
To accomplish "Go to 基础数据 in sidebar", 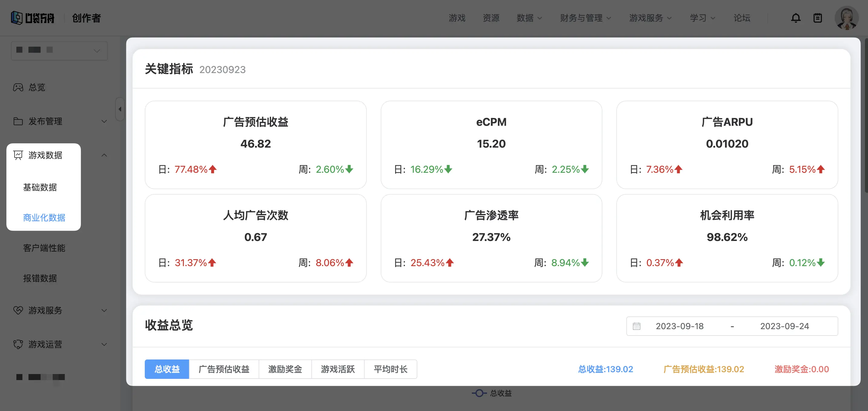I will pos(40,187).
